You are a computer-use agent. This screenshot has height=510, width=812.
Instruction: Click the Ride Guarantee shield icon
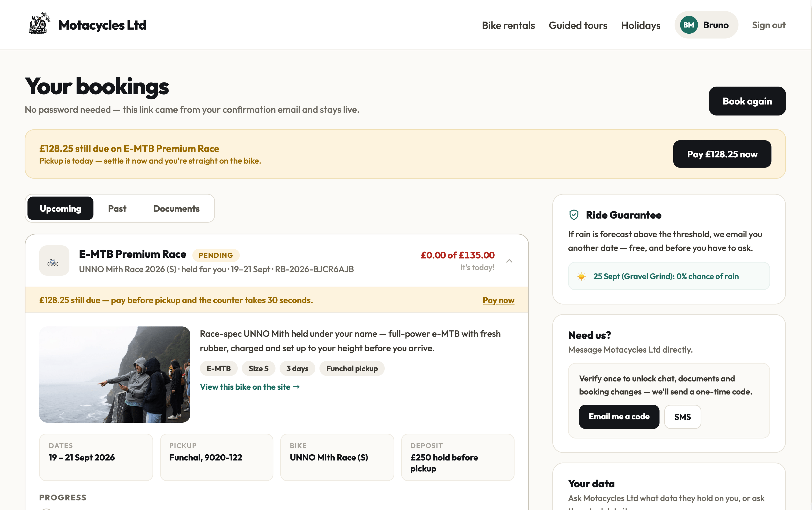click(x=574, y=215)
